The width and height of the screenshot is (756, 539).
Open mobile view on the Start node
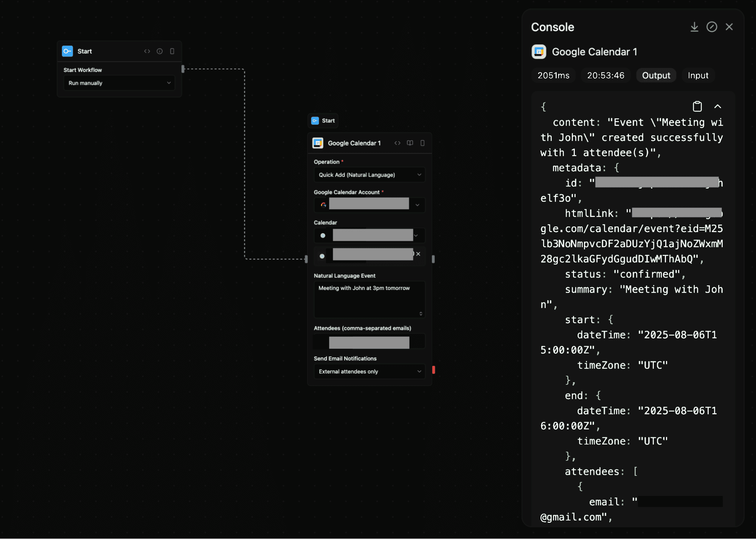(x=172, y=51)
